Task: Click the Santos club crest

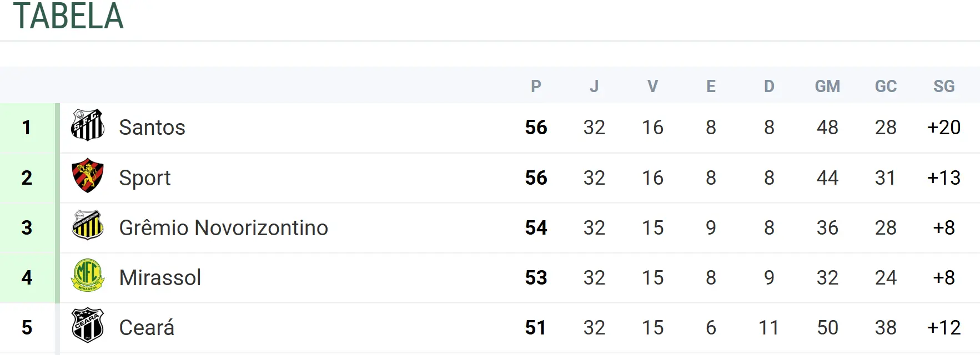Action: [x=88, y=125]
